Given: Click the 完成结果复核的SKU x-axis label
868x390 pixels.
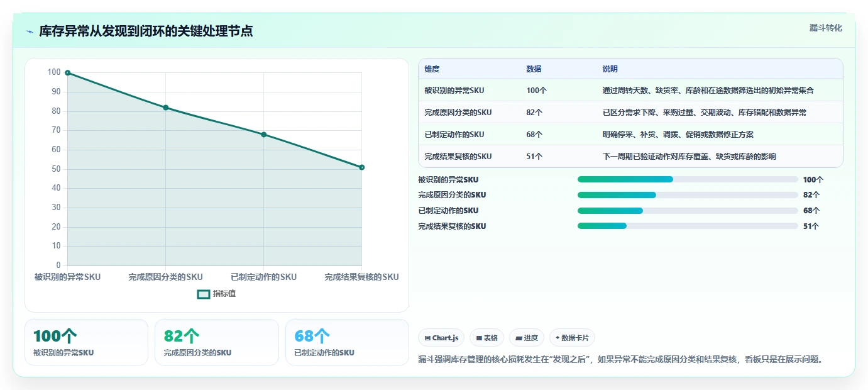Looking at the screenshot, I should tap(361, 277).
